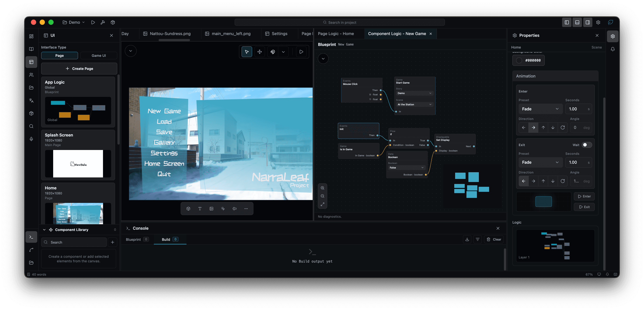The height and width of the screenshot is (310, 644).
Task: Open the dashboard grid icon in sidebar
Action: coord(31,36)
